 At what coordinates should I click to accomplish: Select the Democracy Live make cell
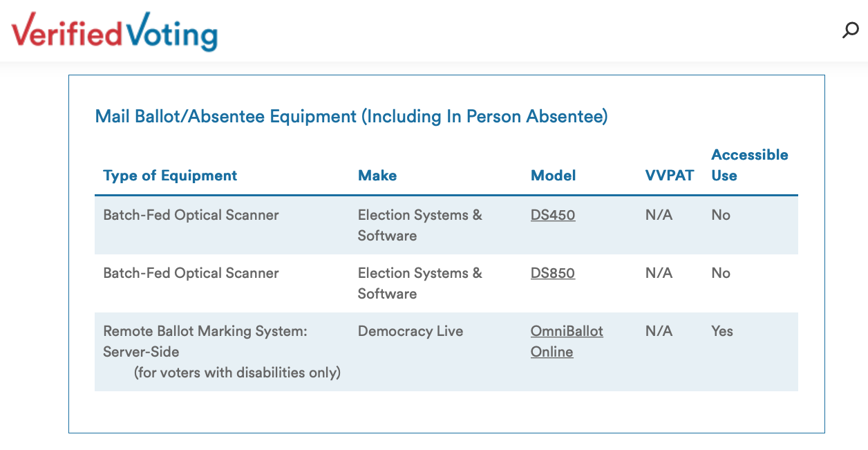pos(411,331)
